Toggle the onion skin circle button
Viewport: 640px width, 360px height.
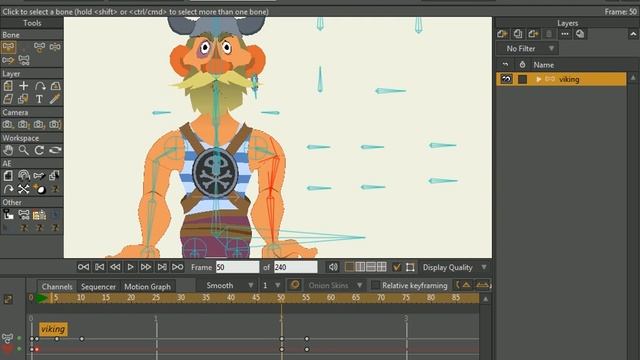[x=295, y=284]
